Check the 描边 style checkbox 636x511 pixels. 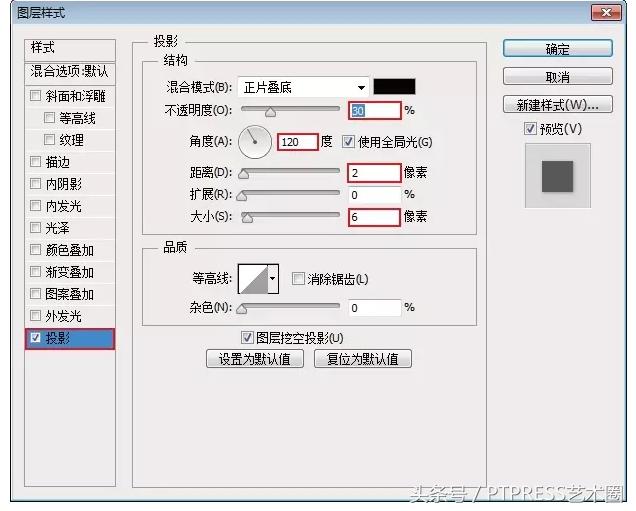(35, 162)
